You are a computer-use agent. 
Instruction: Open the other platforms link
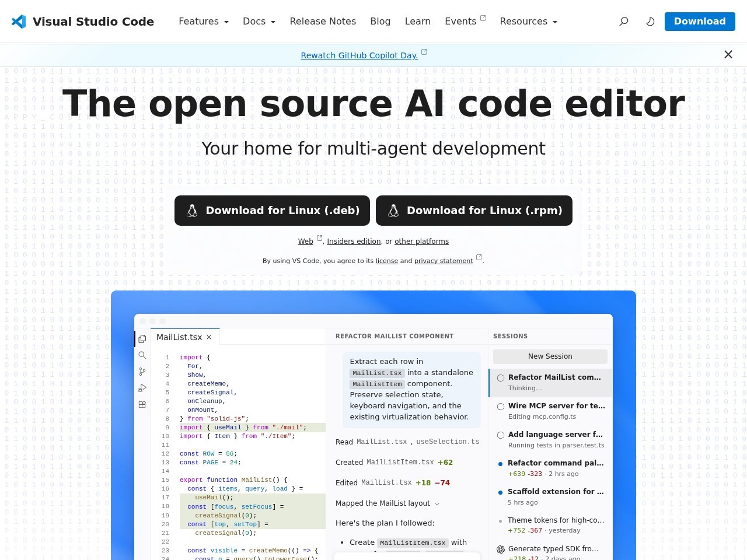422,242
